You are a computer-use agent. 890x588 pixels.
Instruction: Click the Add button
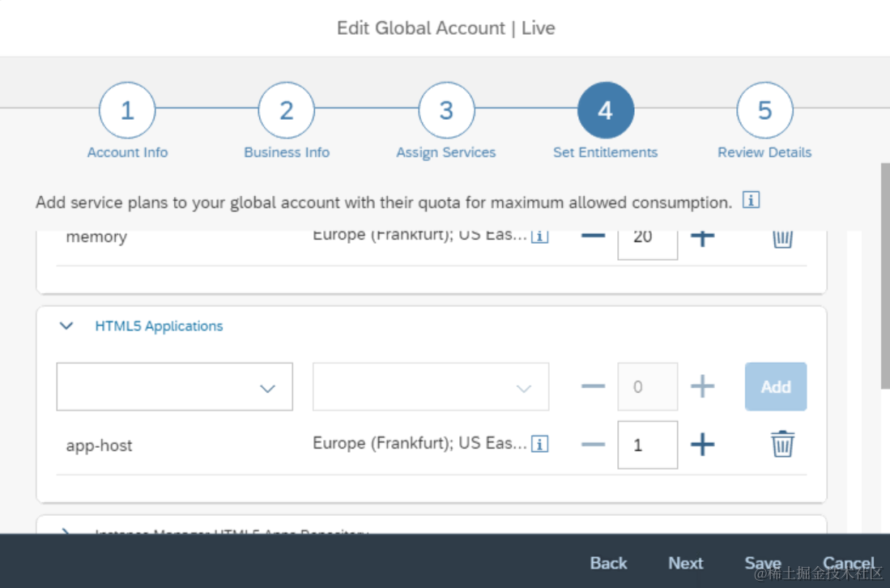point(776,386)
